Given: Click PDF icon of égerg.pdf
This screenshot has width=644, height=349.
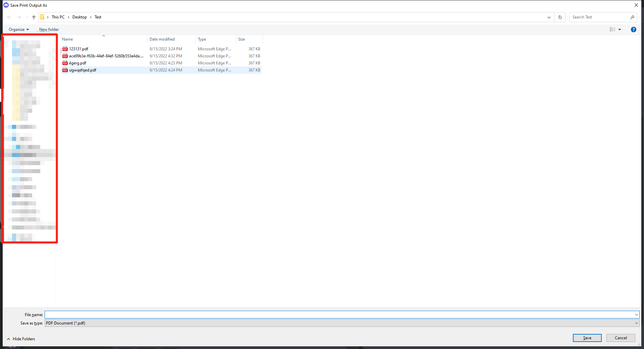Looking at the screenshot, I should point(65,63).
